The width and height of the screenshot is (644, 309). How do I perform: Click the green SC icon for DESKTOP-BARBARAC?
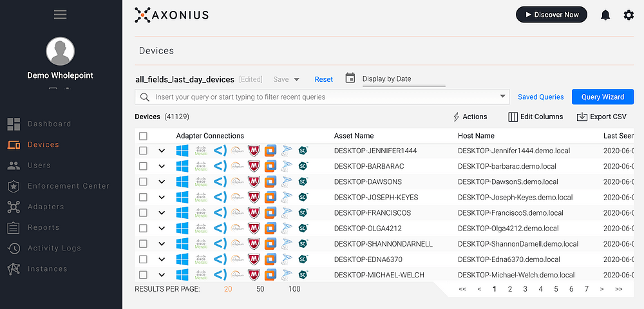pos(303,166)
